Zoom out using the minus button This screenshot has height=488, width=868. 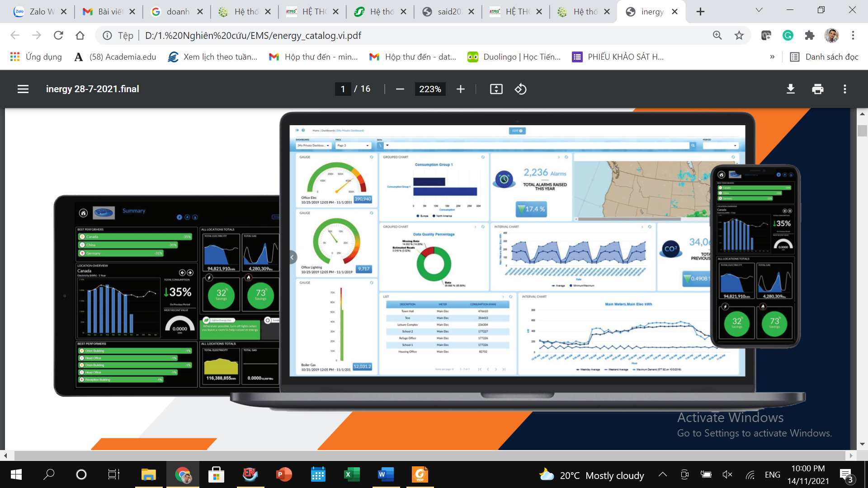coord(400,89)
